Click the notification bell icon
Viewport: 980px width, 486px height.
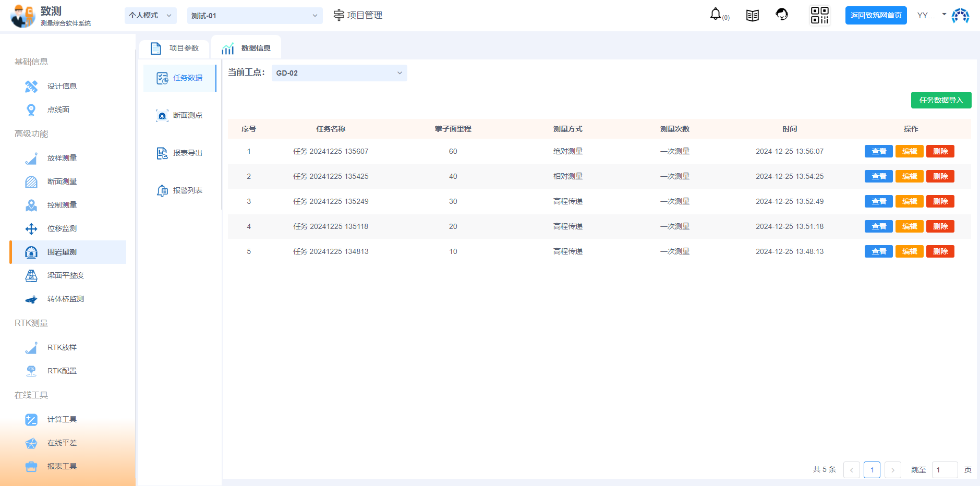pyautogui.click(x=716, y=15)
